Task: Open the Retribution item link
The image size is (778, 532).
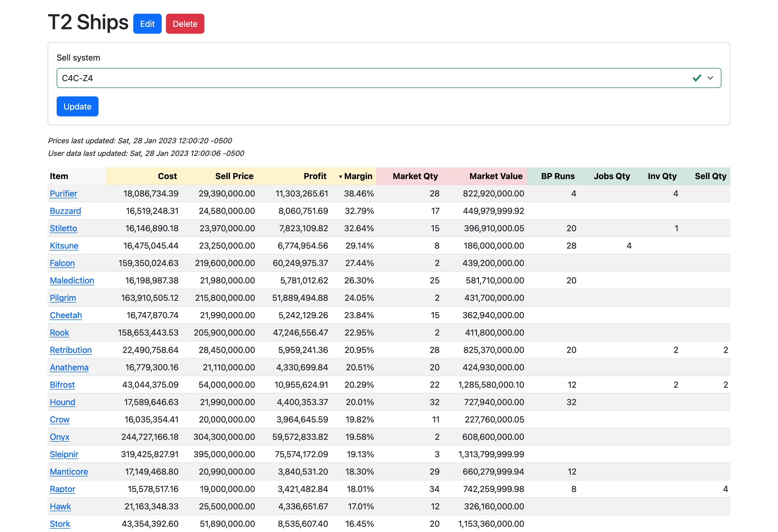Action: [x=71, y=350]
